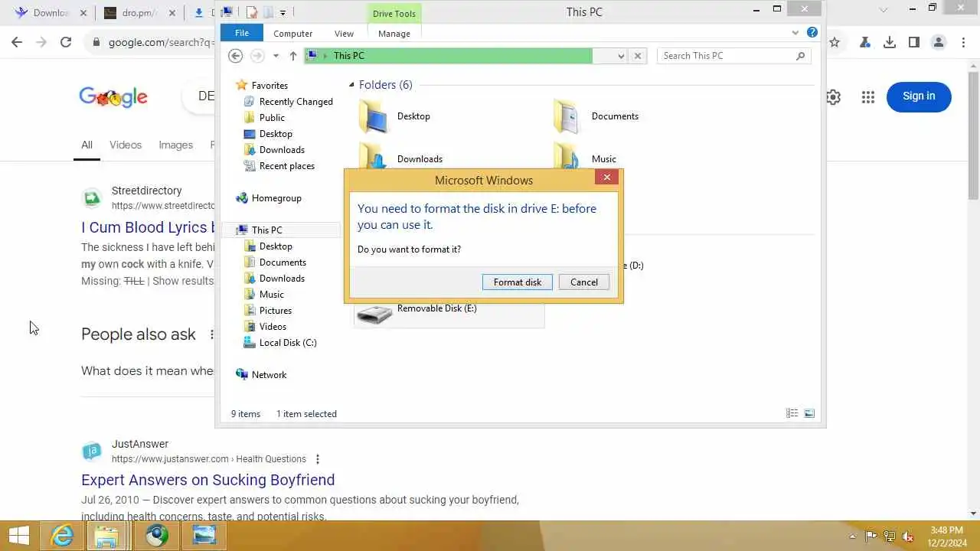Screen dimensions: 980x551
Task: Show hidden tray icons arrow
Action: (x=853, y=536)
